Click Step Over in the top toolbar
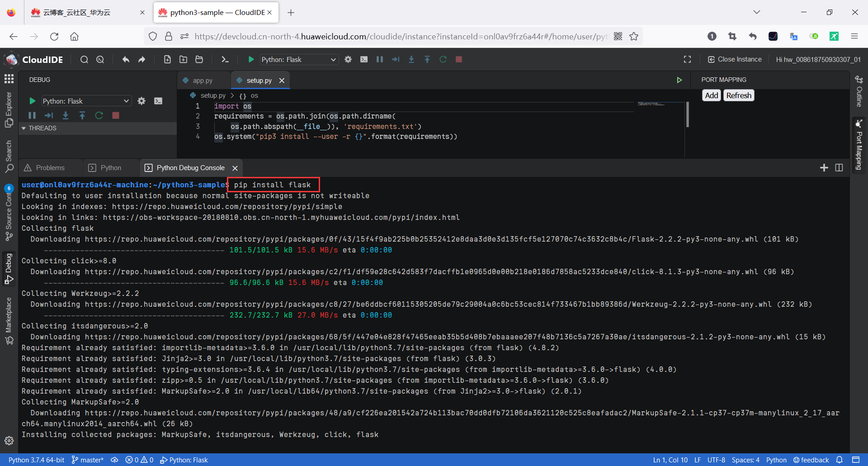The width and height of the screenshot is (868, 466). [396, 59]
